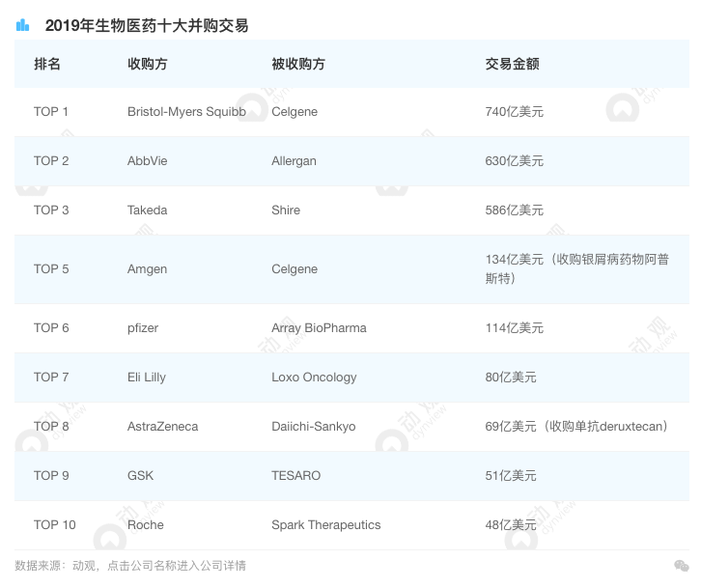Click the TOP 7 rank cell
The image size is (701, 588).
point(51,378)
